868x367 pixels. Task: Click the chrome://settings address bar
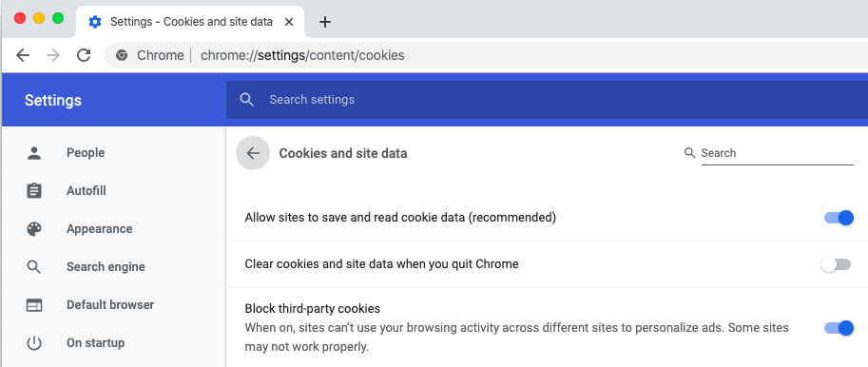[x=487, y=55]
